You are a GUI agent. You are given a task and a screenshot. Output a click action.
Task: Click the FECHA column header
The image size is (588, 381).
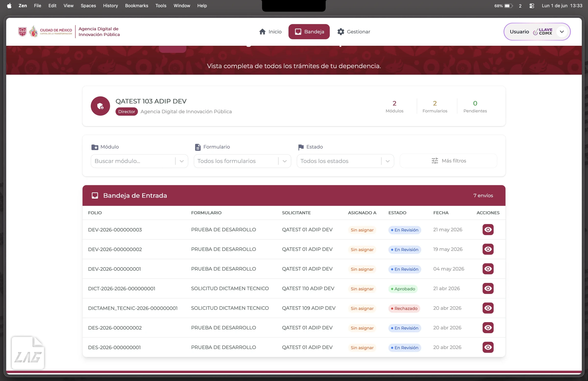point(441,213)
